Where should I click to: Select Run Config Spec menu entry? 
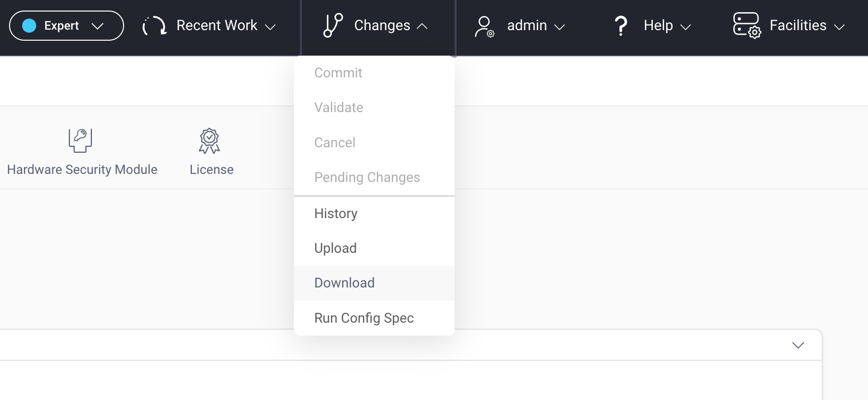pos(374,318)
